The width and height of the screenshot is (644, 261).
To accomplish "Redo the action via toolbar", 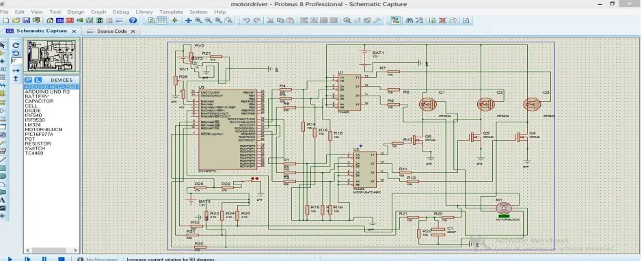I will pos(257,20).
